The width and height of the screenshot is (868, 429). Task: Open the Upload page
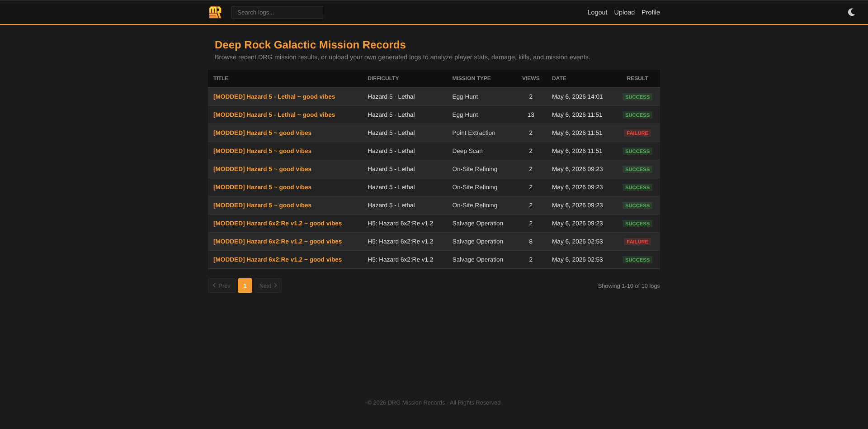pyautogui.click(x=624, y=12)
